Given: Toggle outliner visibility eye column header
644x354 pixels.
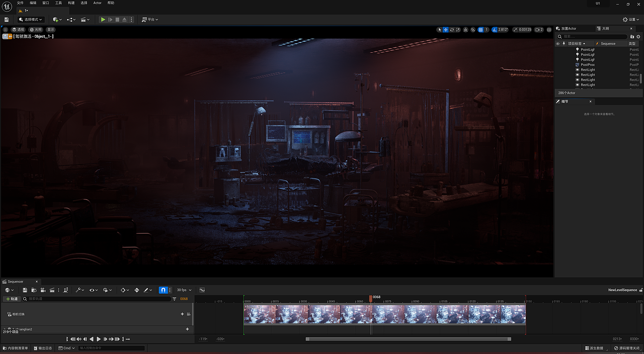Looking at the screenshot, I should click(557, 44).
